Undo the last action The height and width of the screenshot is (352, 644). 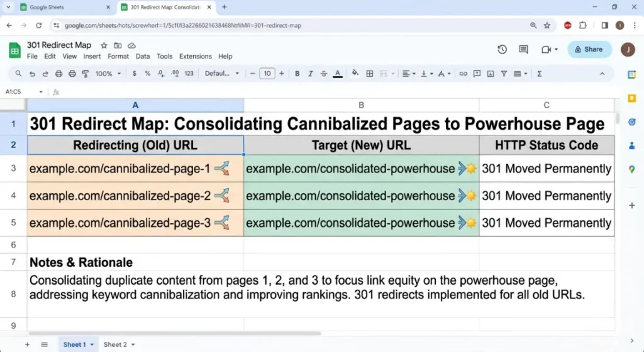tap(32, 74)
